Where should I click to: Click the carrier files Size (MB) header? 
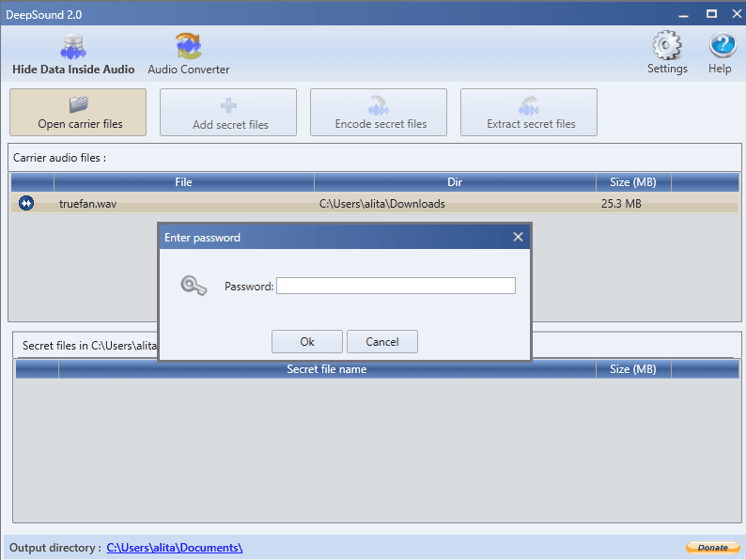click(x=633, y=182)
